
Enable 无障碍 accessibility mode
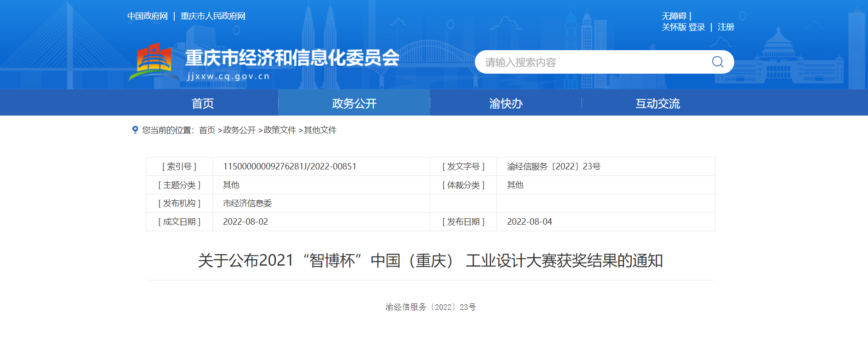[674, 16]
